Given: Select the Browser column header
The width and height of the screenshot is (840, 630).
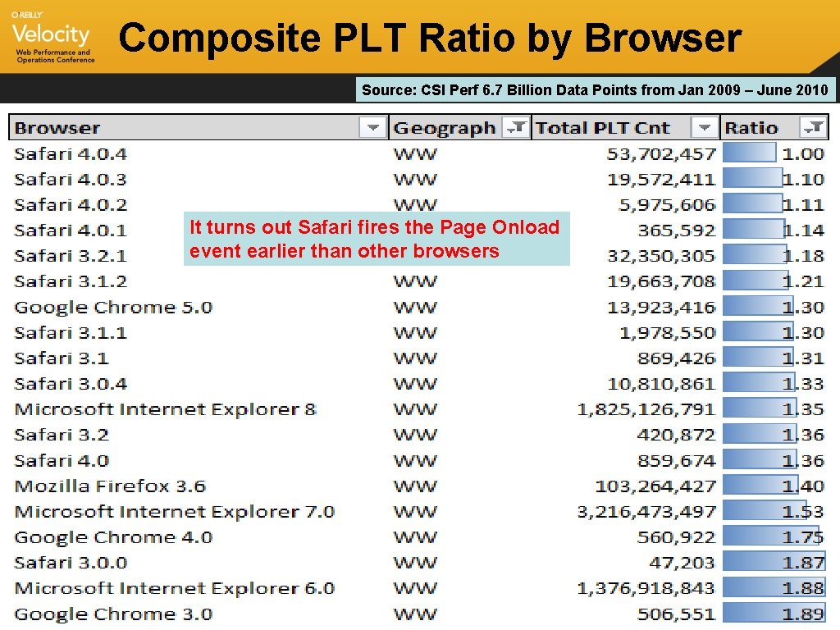Looking at the screenshot, I should (x=57, y=128).
